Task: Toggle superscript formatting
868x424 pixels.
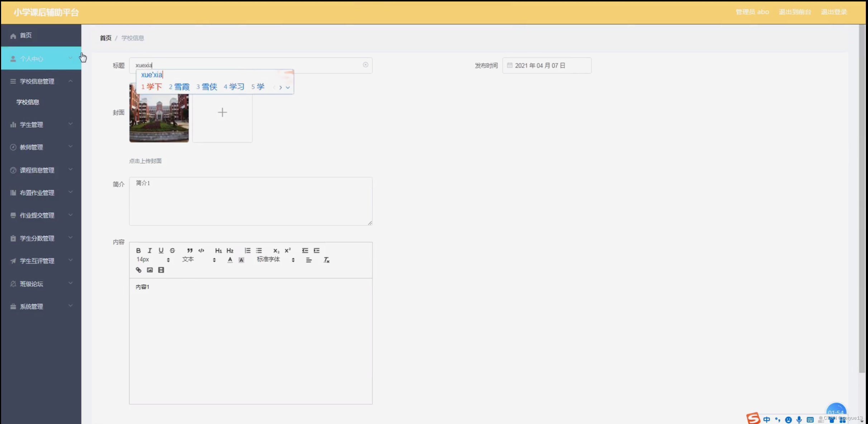Action: point(287,250)
